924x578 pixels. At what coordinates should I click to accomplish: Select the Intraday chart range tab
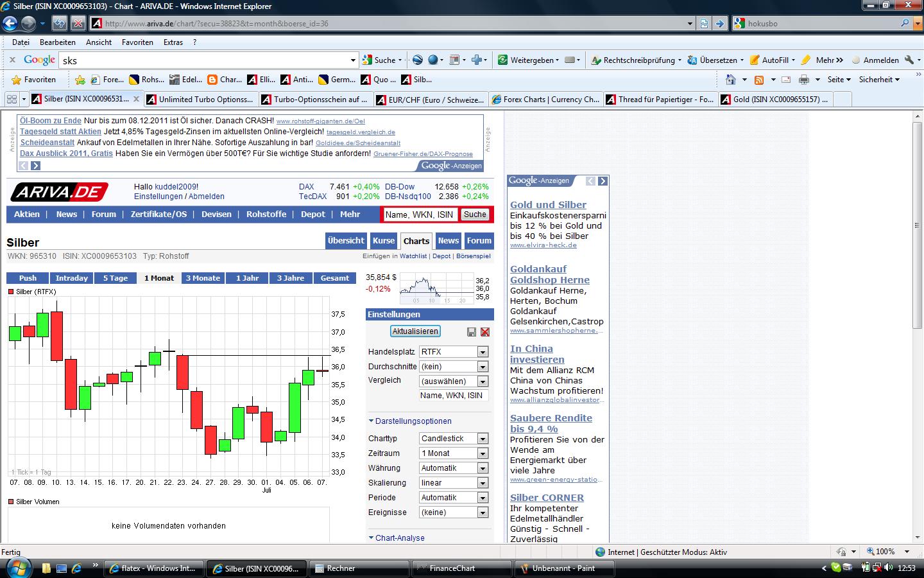coord(72,278)
